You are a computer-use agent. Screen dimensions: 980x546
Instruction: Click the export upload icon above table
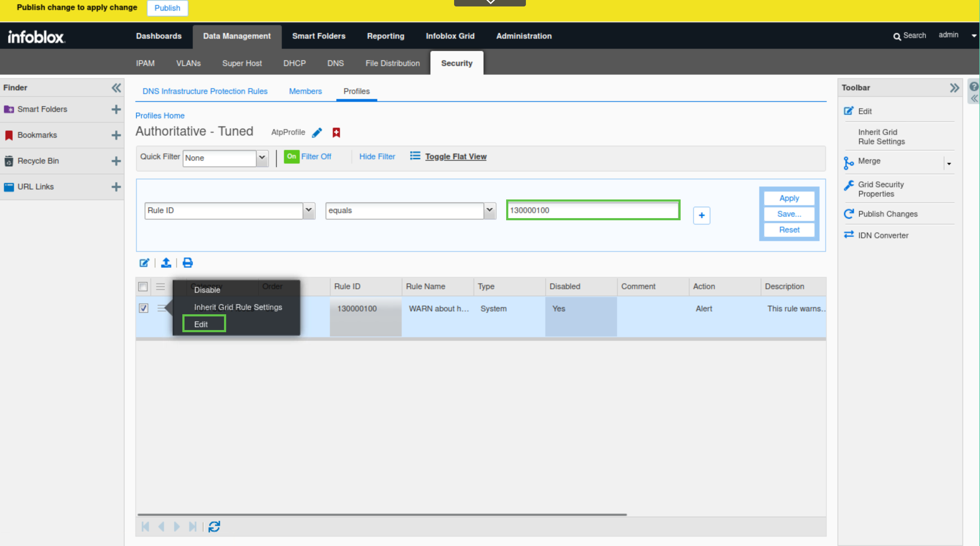pos(166,263)
